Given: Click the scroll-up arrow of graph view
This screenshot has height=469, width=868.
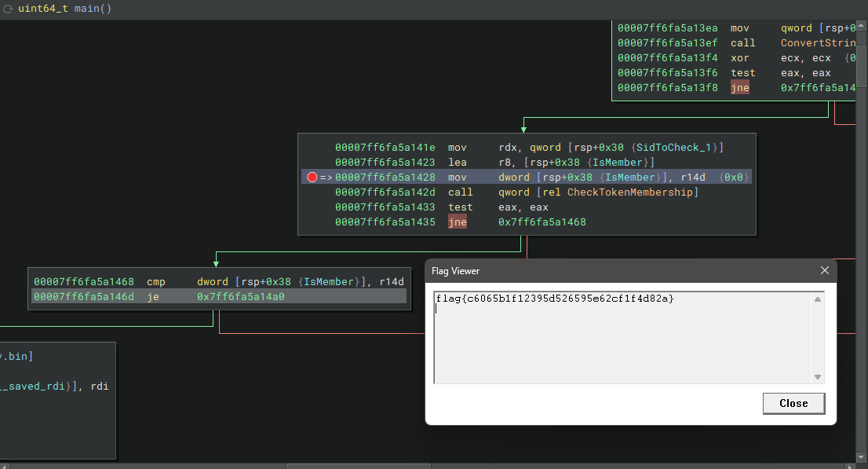Looking at the screenshot, I should point(861,27).
